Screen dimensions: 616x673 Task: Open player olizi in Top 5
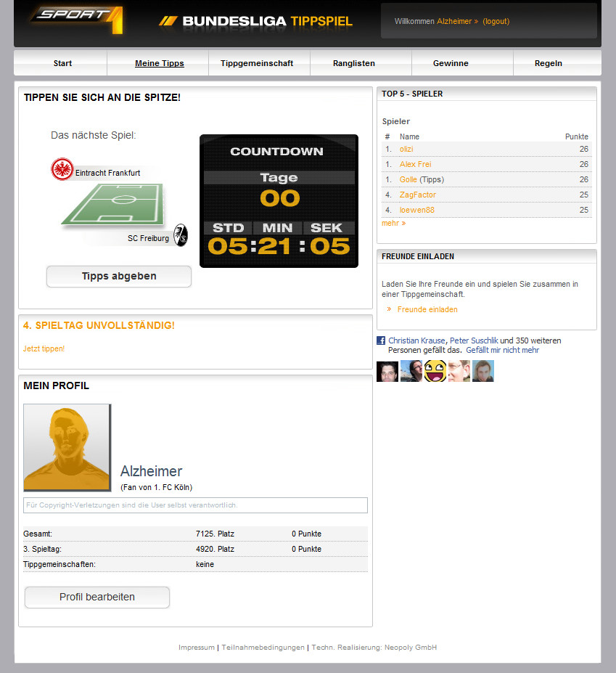coord(406,149)
